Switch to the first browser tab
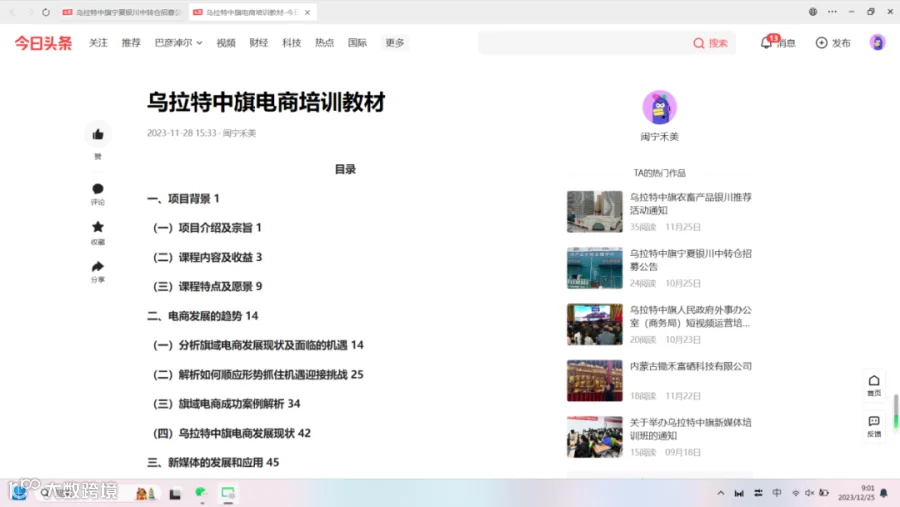 tap(122, 12)
